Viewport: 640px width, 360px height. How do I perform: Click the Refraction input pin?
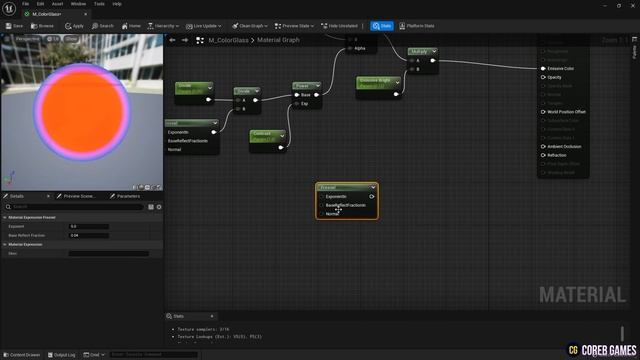point(543,155)
